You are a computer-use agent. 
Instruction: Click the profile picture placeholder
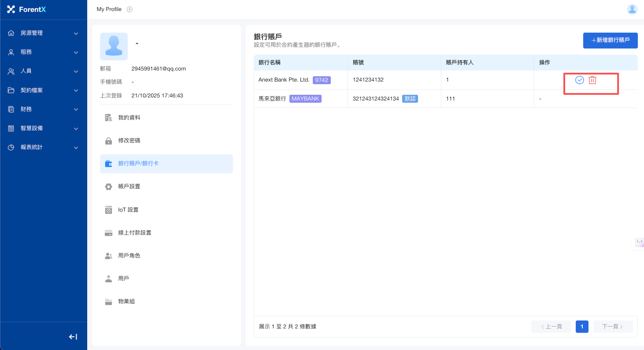point(114,46)
